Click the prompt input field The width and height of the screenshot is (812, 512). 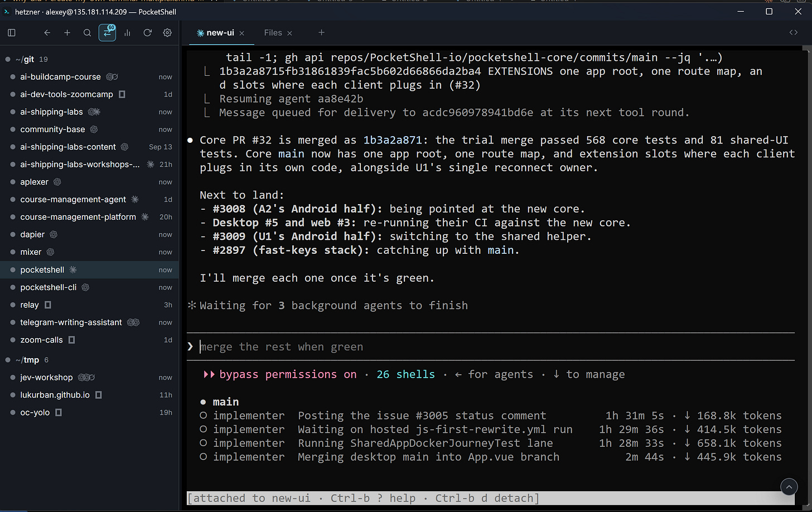pyautogui.click(x=491, y=347)
